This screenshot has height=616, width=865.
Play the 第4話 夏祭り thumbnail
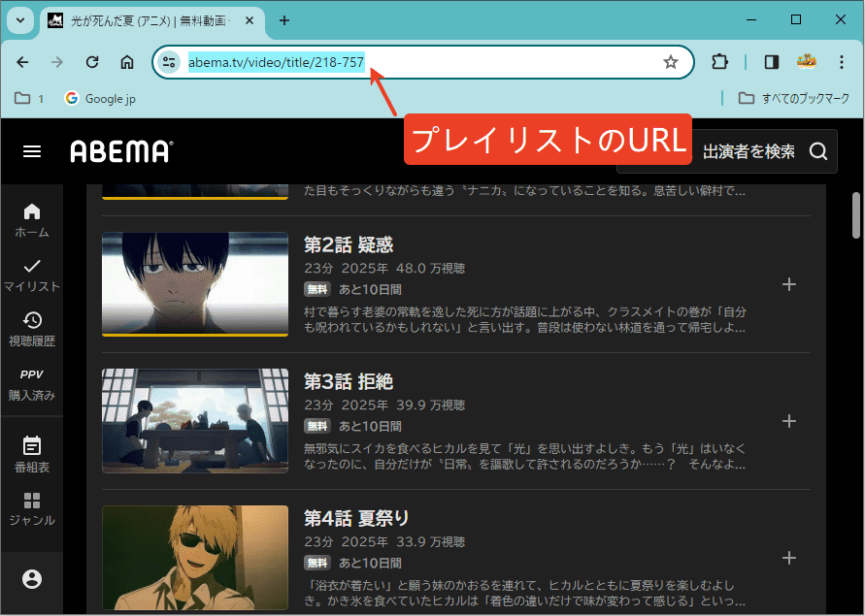(x=195, y=558)
